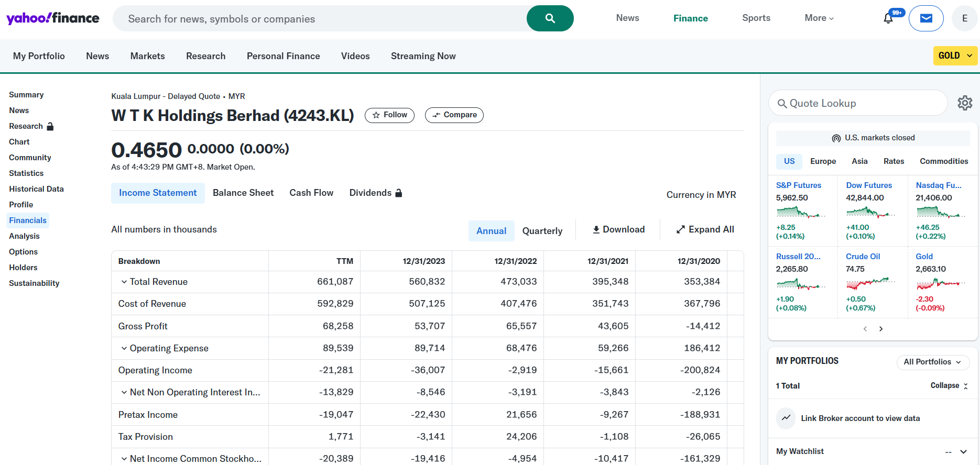
Task: Select the Rates markets tab
Action: click(894, 161)
